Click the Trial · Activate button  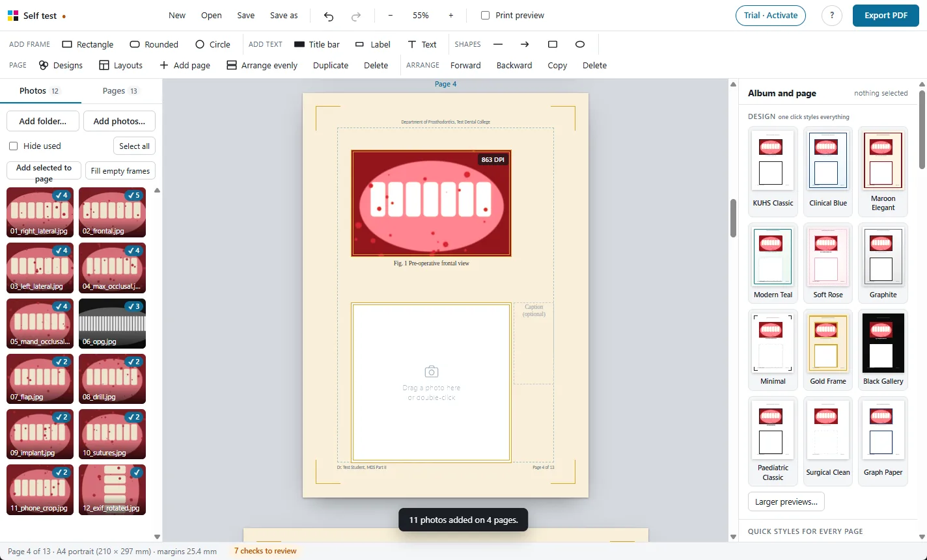771,16
